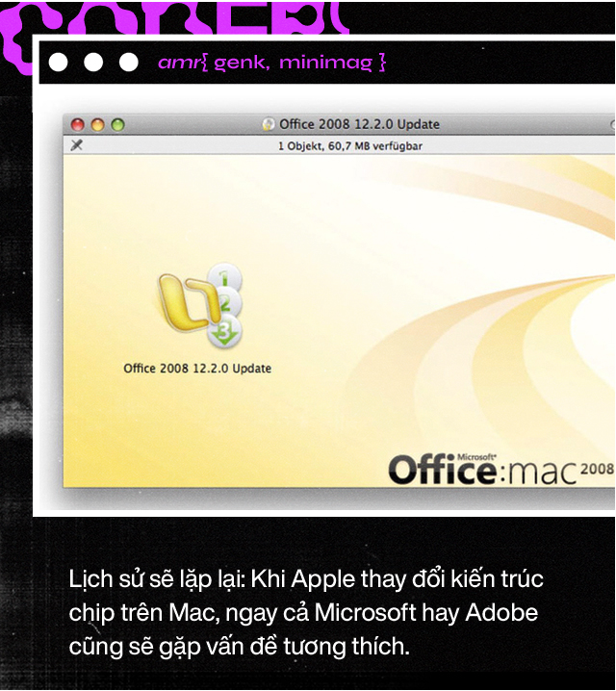Click the Vietnamese caption starting "Lịch sử sẽ lặp lại"
Screen dimensions: 616x691
[x=306, y=613]
